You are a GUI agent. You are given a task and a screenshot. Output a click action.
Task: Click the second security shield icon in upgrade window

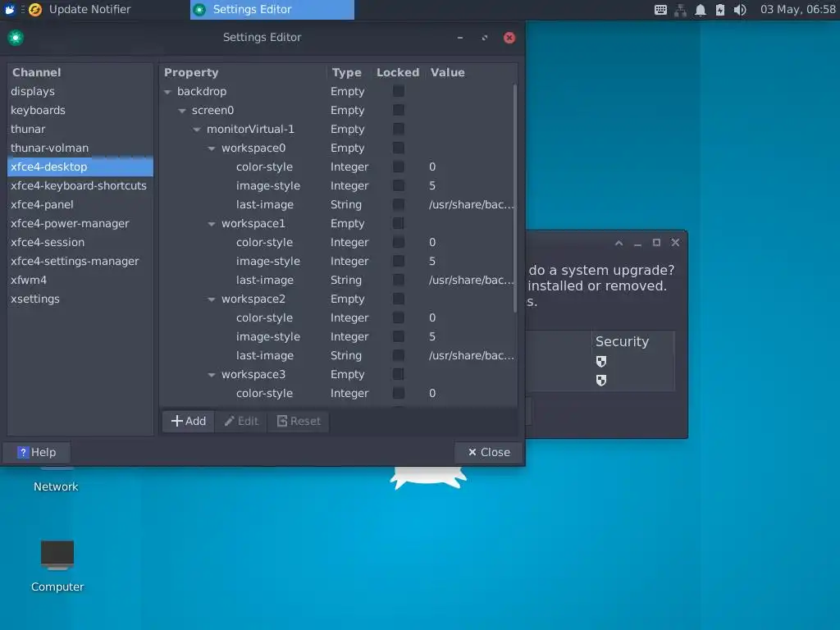[x=601, y=381]
